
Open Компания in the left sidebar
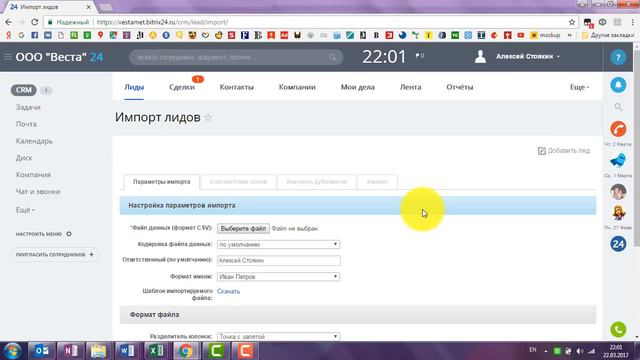[x=33, y=175]
